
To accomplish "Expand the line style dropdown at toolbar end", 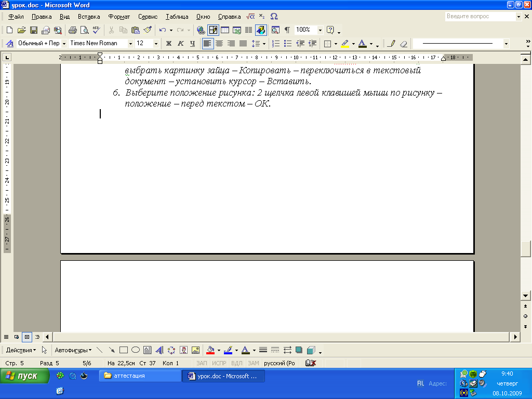I will click(506, 44).
